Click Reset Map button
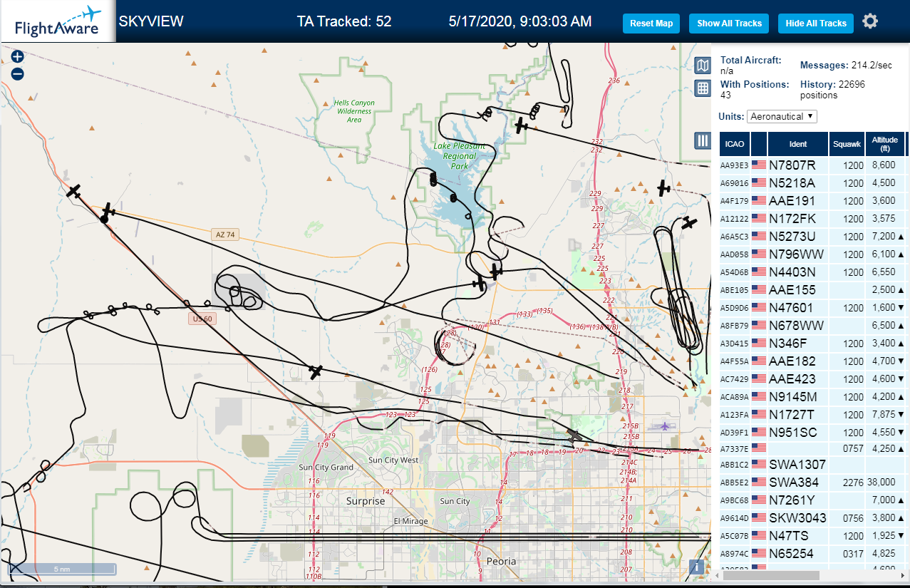910x588 pixels. point(651,24)
